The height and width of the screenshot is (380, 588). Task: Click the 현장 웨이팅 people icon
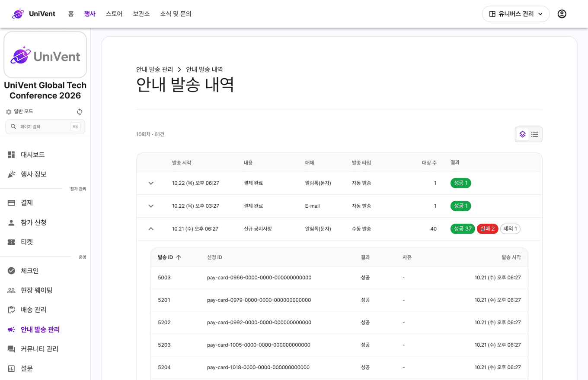[x=12, y=290]
